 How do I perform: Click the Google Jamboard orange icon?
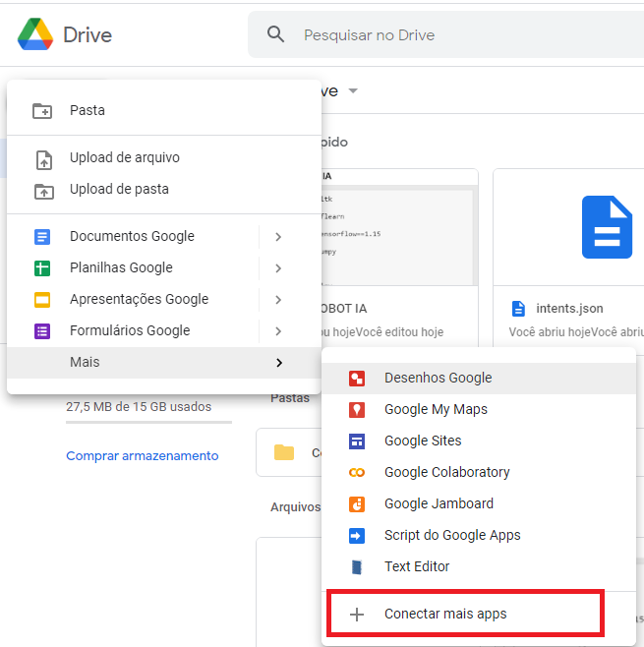tap(357, 503)
